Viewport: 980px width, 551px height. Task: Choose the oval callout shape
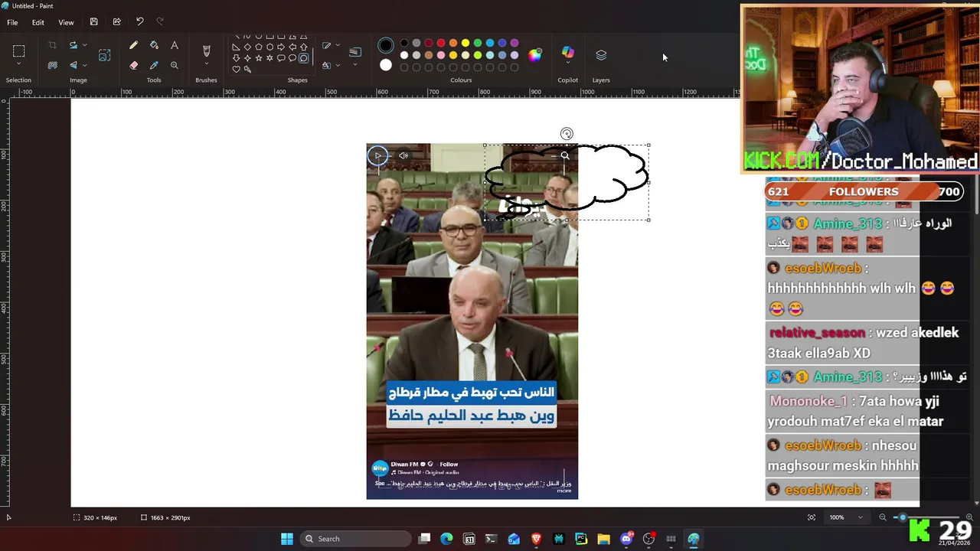coord(292,58)
